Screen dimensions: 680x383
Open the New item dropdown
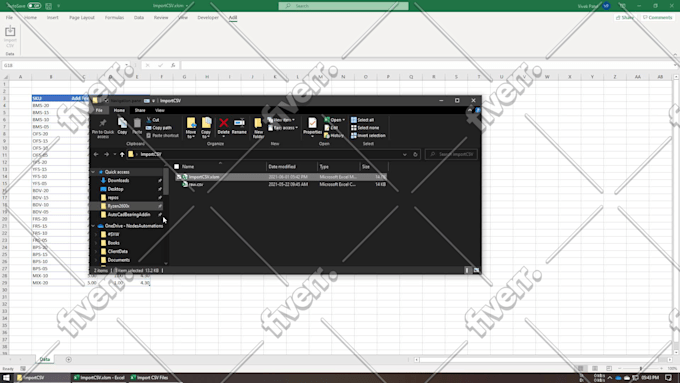281,120
